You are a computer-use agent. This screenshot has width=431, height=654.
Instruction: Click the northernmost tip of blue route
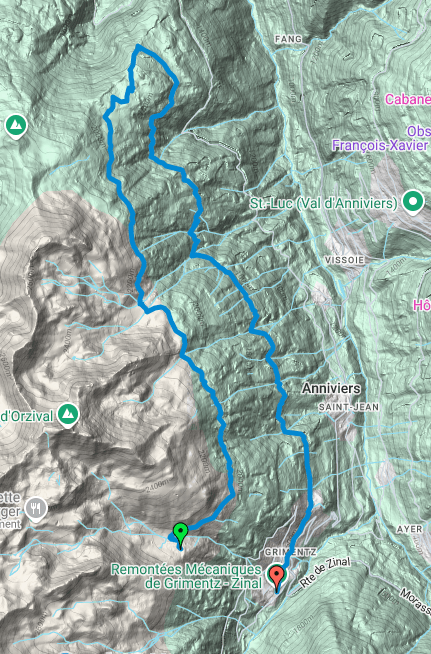click(x=137, y=47)
